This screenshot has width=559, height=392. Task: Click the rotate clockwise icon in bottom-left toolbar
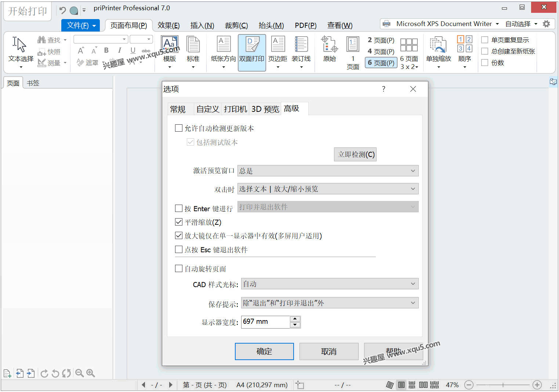click(x=44, y=373)
